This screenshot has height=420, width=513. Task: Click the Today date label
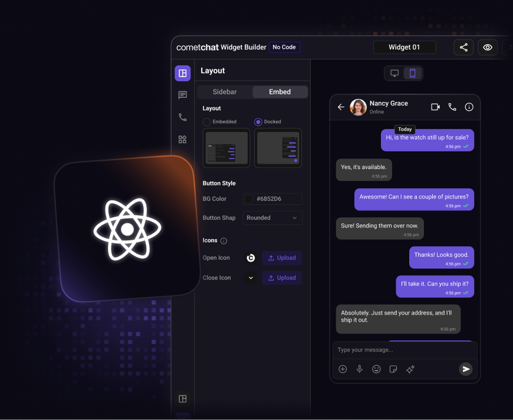405,129
